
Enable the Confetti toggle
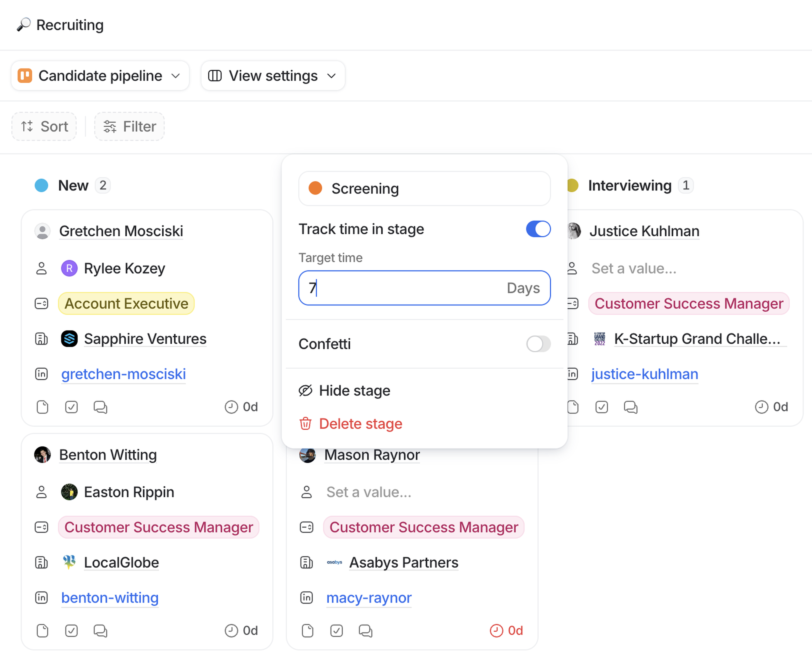tap(538, 344)
